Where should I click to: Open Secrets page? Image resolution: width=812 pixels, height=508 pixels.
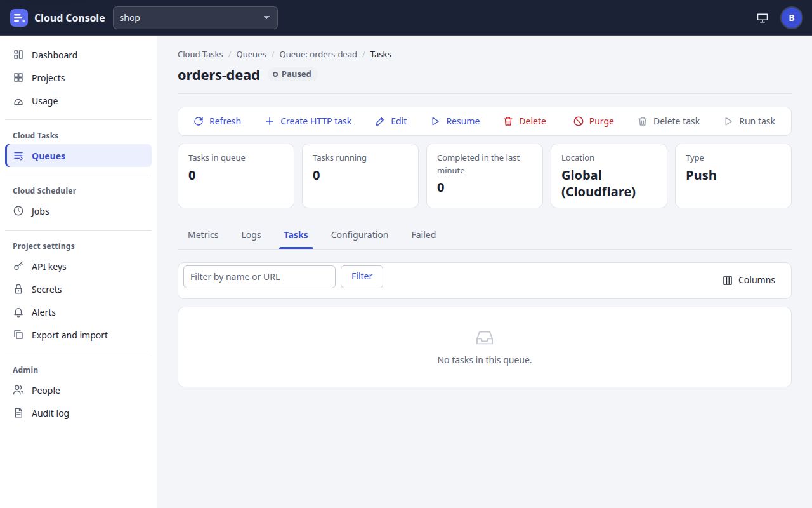click(x=78, y=290)
